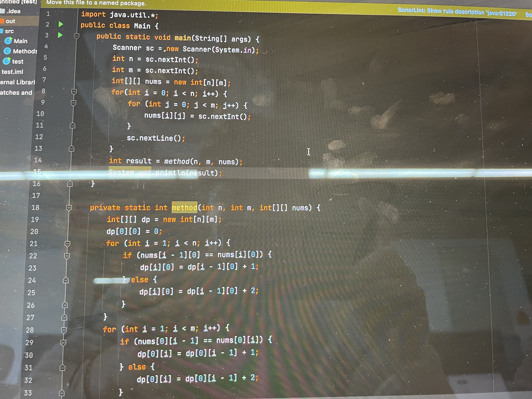Collapse the outer for loop on line 8

[x=74, y=92]
